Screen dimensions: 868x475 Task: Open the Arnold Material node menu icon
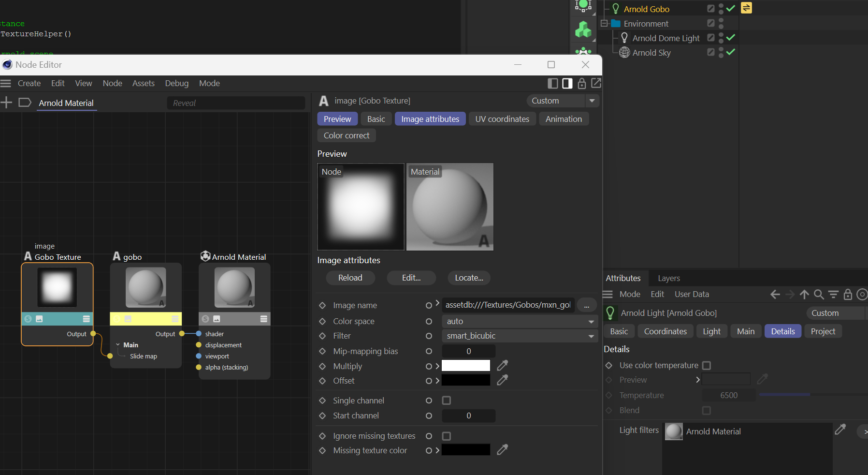pos(264,319)
